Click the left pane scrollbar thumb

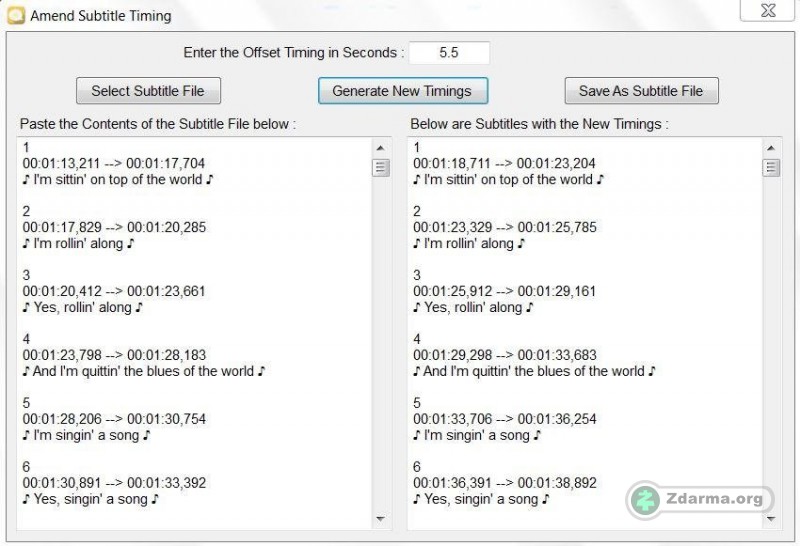click(x=380, y=167)
